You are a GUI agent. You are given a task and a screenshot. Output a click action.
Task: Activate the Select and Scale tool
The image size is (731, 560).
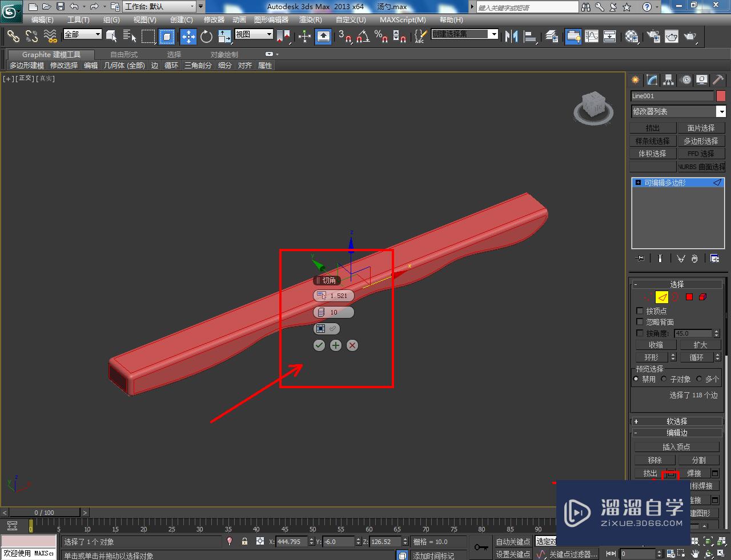tap(224, 37)
